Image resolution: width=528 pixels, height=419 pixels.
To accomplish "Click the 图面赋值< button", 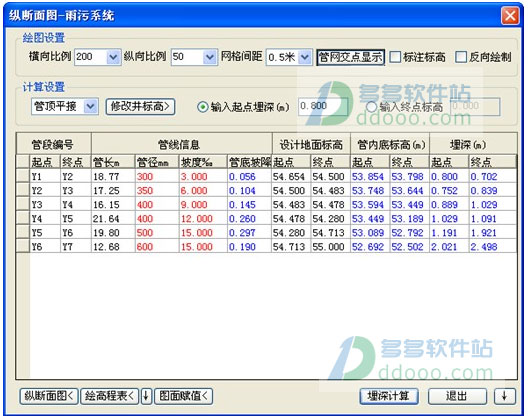I will point(184,396).
